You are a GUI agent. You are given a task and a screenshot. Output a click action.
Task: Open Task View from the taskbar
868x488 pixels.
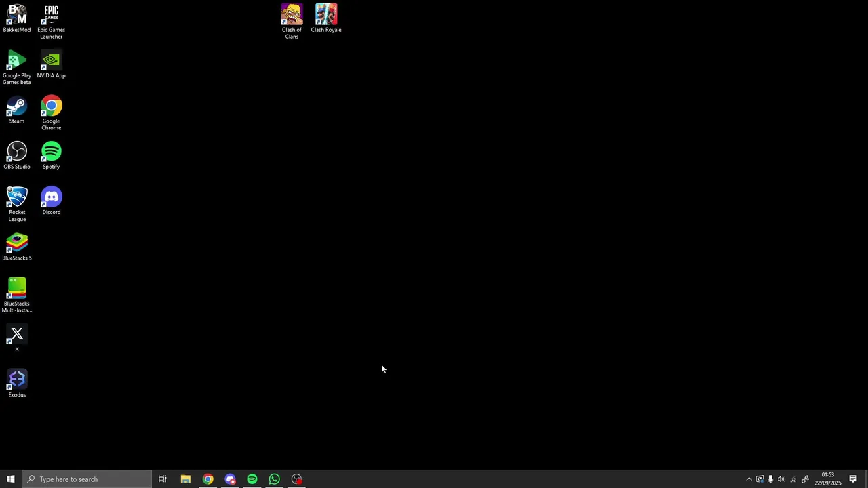163,479
